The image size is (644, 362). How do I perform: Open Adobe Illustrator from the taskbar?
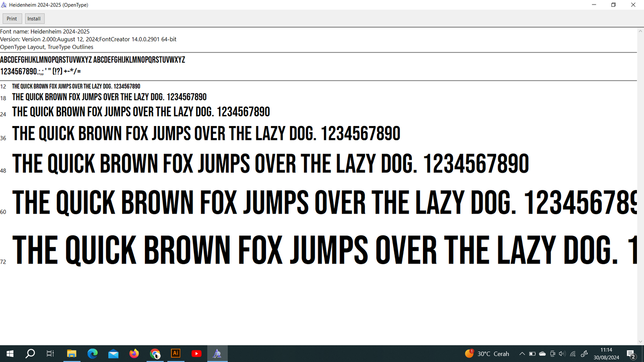click(x=176, y=354)
